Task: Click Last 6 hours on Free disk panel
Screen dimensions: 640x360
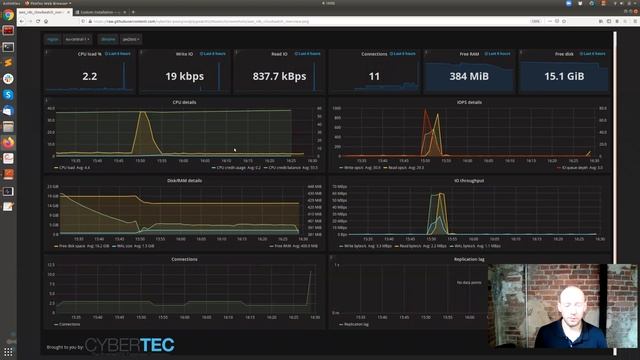Action: (593, 54)
